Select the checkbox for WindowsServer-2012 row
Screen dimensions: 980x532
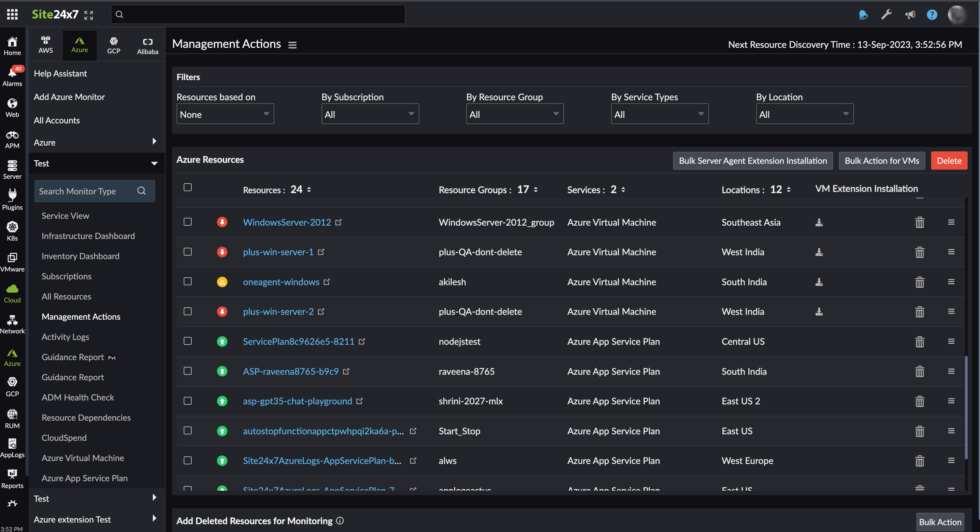188,222
